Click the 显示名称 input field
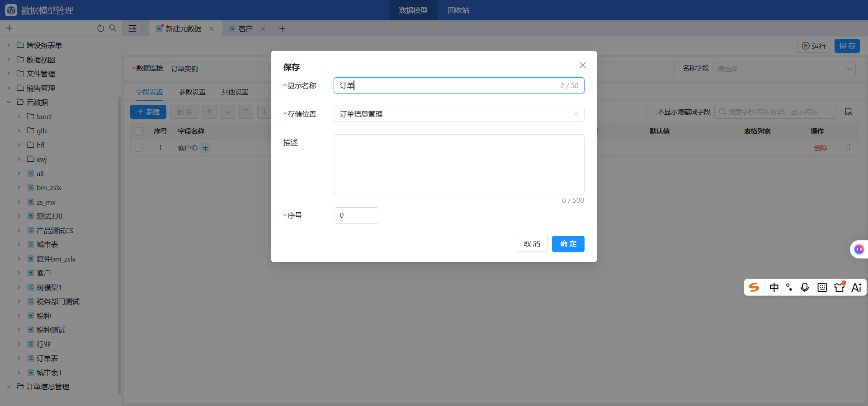 [x=459, y=85]
